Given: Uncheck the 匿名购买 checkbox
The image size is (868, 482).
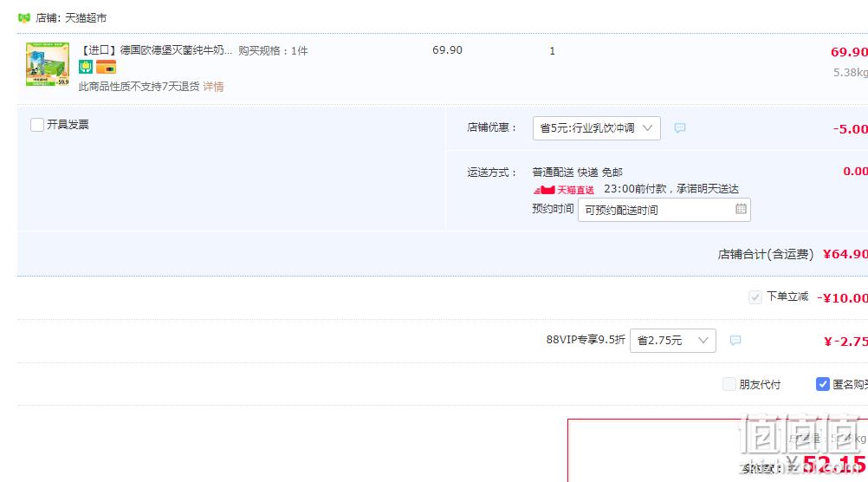Looking at the screenshot, I should [823, 384].
